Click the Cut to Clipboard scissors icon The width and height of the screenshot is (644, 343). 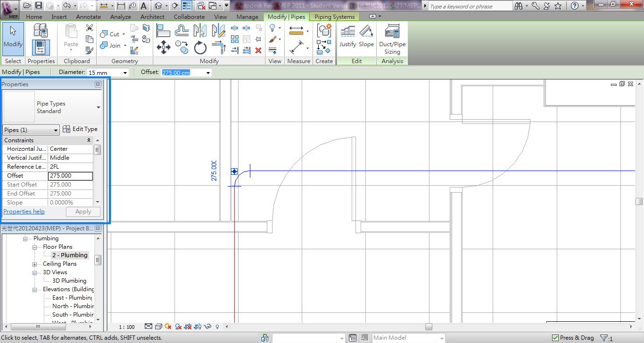(90, 28)
